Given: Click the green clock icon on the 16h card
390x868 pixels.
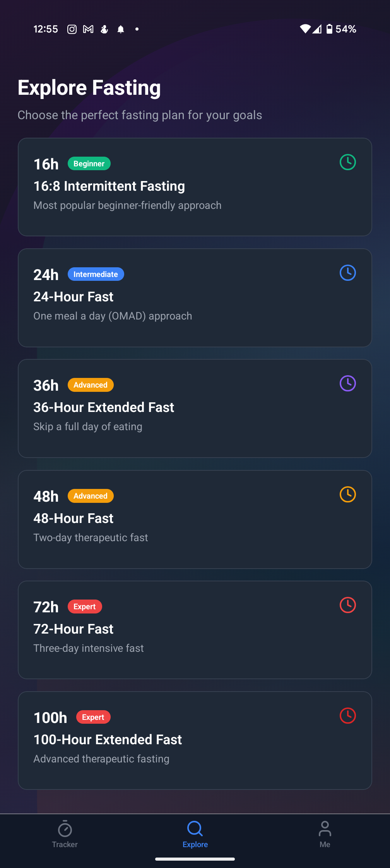Looking at the screenshot, I should [347, 162].
